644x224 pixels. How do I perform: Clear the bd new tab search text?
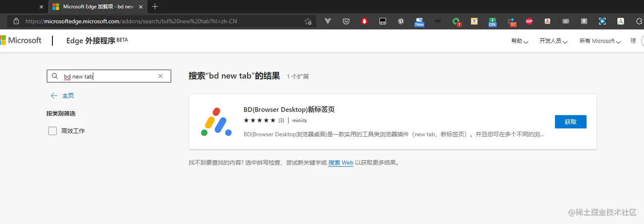161,76
